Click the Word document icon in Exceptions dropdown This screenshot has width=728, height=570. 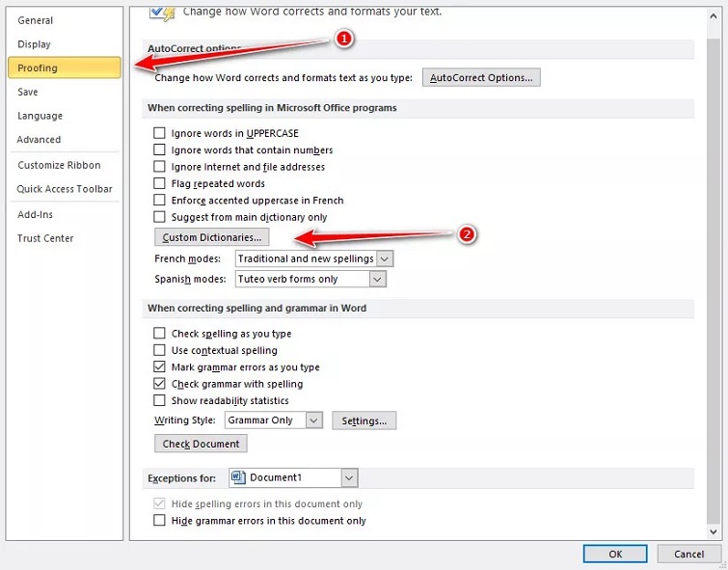pos(238,477)
